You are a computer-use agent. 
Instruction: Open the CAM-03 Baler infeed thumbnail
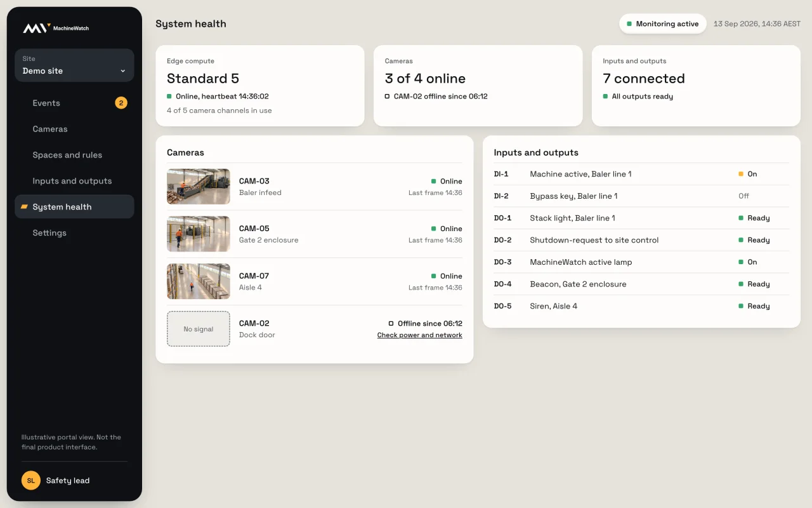click(x=199, y=187)
